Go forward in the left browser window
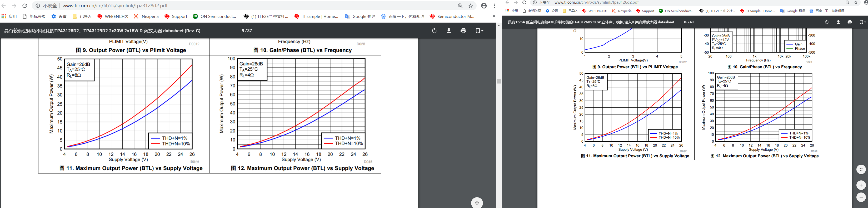The height and width of the screenshot is (208, 868). point(14,6)
